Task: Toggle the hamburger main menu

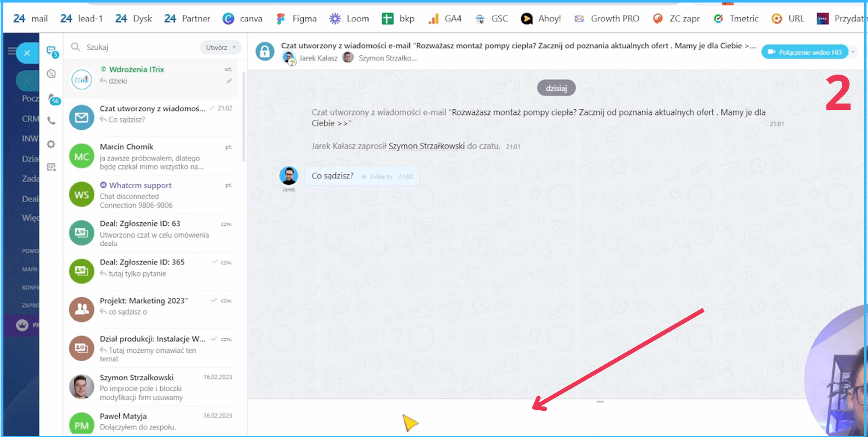Action: point(12,52)
